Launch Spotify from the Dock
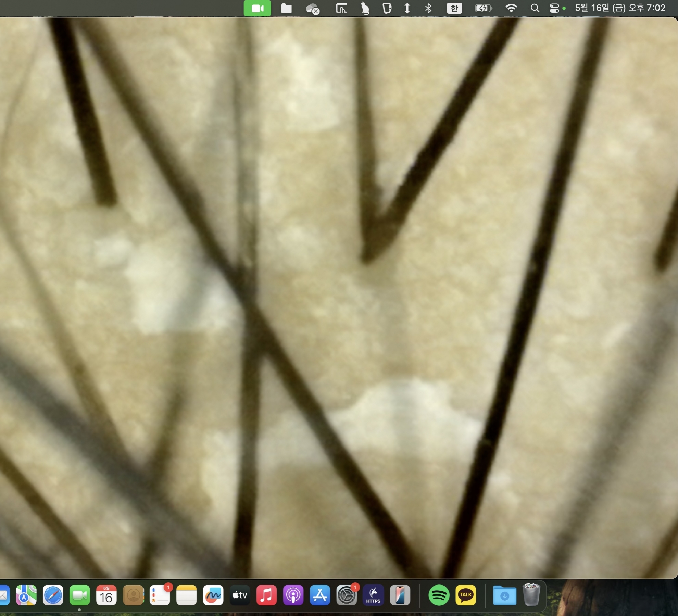Screen dimensions: 678x616 coord(439,595)
